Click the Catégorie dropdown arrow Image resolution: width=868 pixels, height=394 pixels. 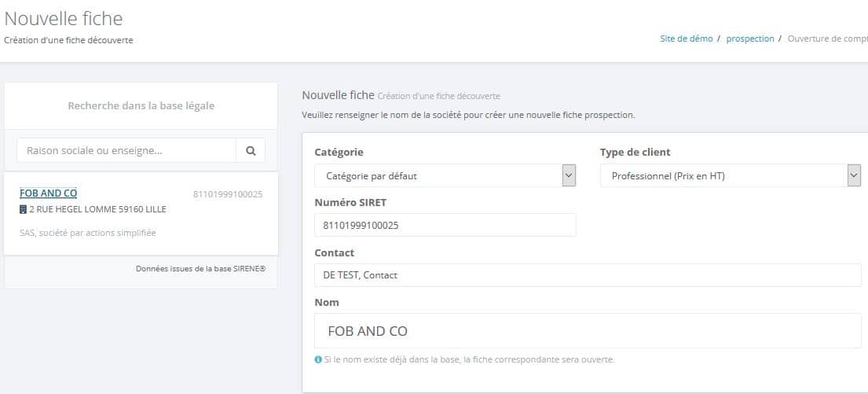(569, 175)
